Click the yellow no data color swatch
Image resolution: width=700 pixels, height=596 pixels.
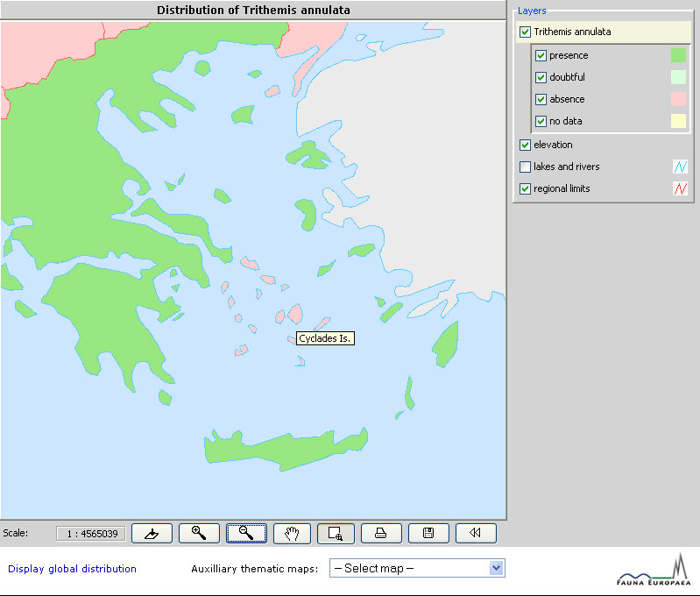pyautogui.click(x=678, y=121)
